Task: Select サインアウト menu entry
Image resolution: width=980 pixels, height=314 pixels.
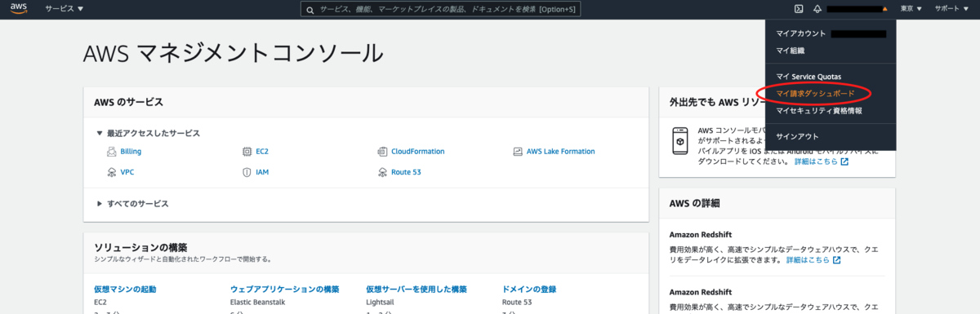Action: [831, 136]
